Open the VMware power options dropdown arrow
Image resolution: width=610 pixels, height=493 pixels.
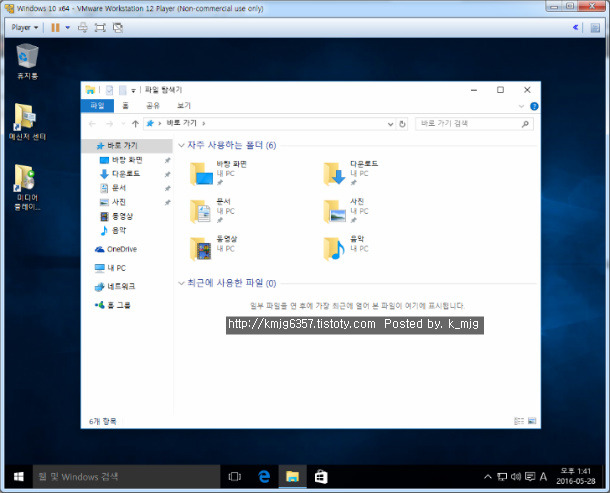[x=68, y=28]
